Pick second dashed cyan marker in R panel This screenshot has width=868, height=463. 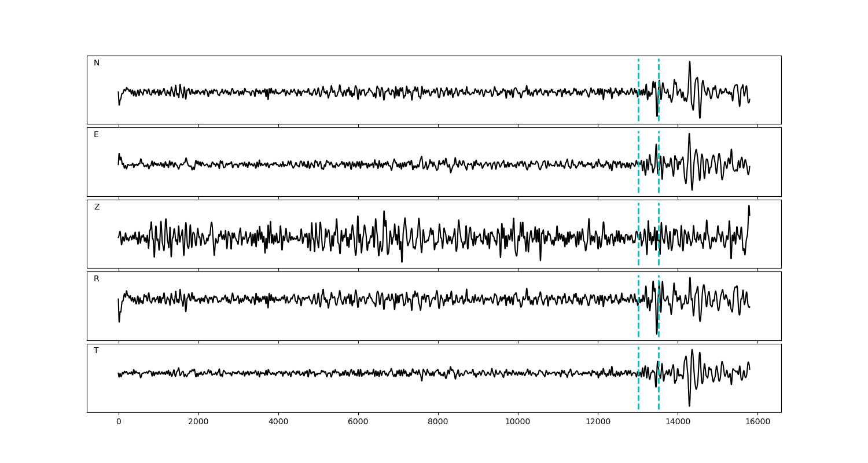[659, 289]
